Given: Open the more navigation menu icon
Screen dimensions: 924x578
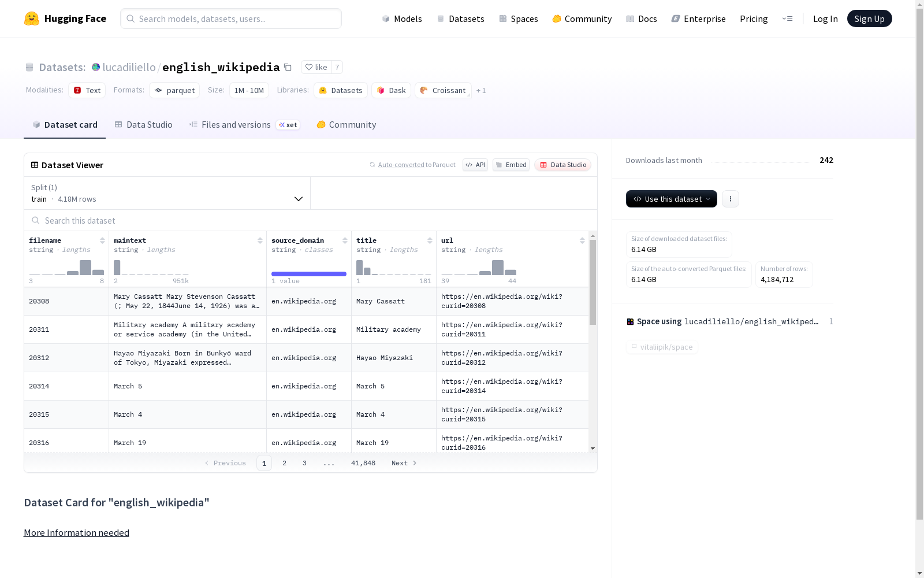Looking at the screenshot, I should 787,18.
